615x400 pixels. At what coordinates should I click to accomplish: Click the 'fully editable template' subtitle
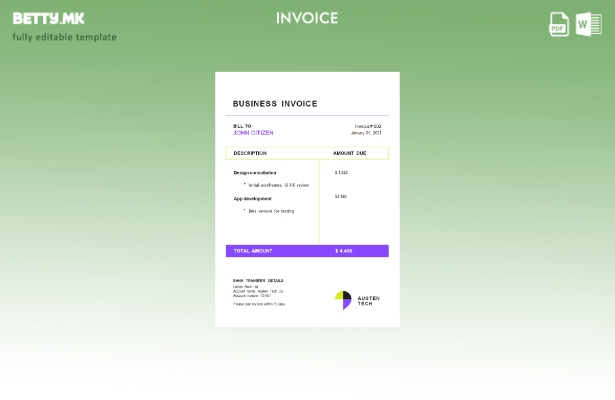[x=65, y=38]
